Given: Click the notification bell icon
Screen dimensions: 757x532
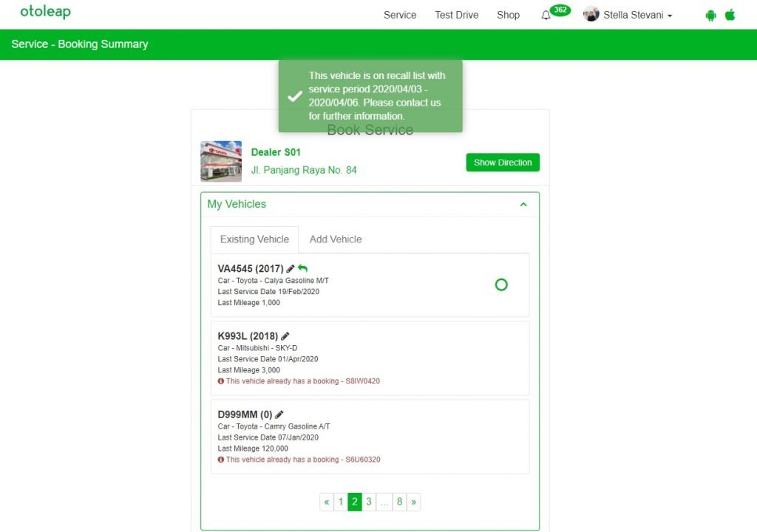Looking at the screenshot, I should 546,16.
